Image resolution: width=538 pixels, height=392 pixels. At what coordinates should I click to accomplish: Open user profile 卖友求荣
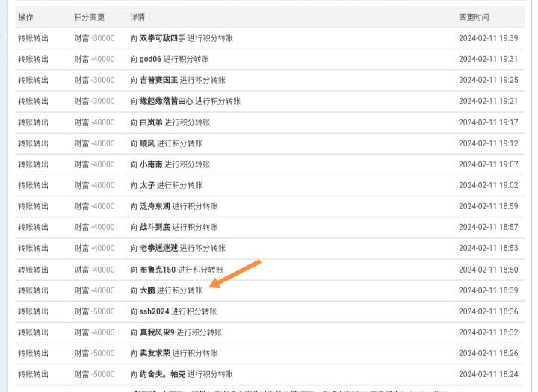[x=155, y=353]
